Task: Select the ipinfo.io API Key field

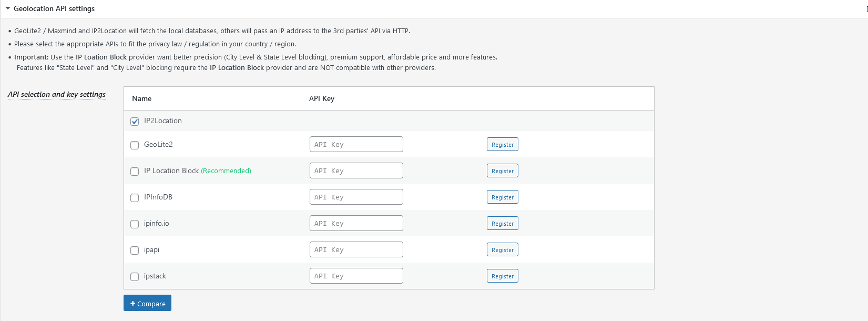Action: pos(356,223)
